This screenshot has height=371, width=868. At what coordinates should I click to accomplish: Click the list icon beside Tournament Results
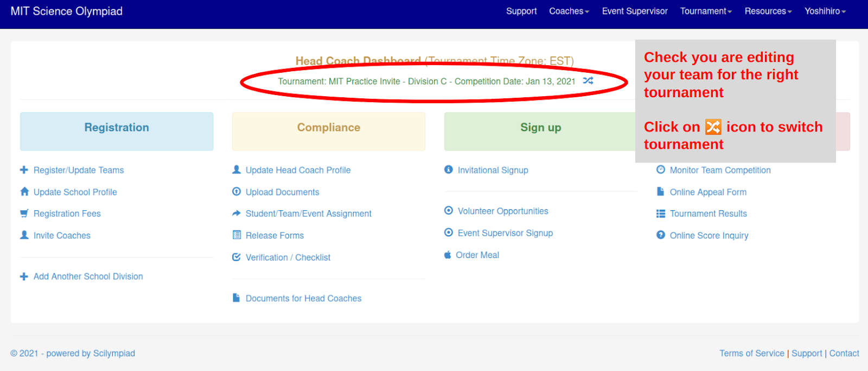point(661,213)
